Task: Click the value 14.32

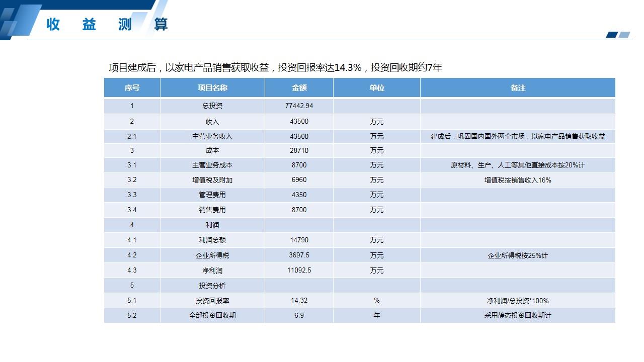Action: click(299, 301)
